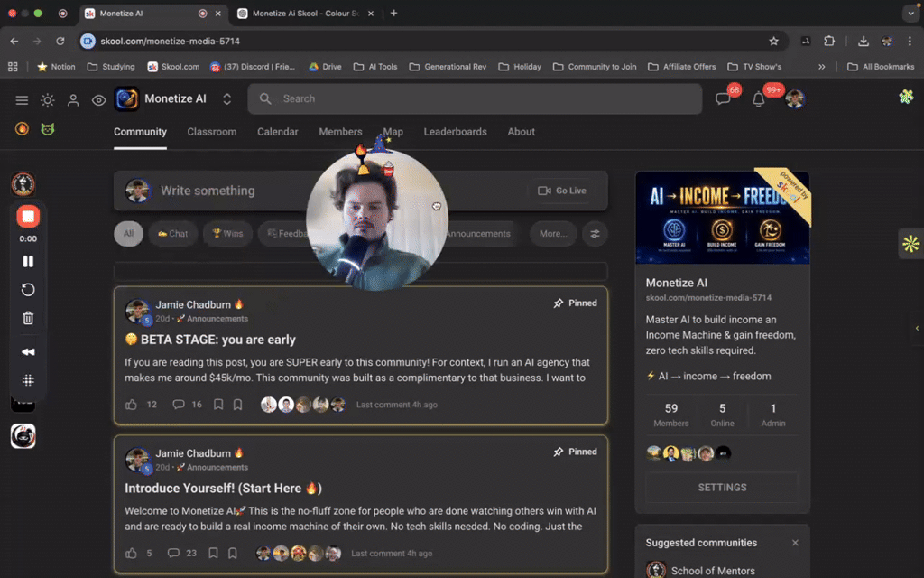This screenshot has height=578, width=924.
Task: Click the 5 Online stat
Action: (723, 415)
